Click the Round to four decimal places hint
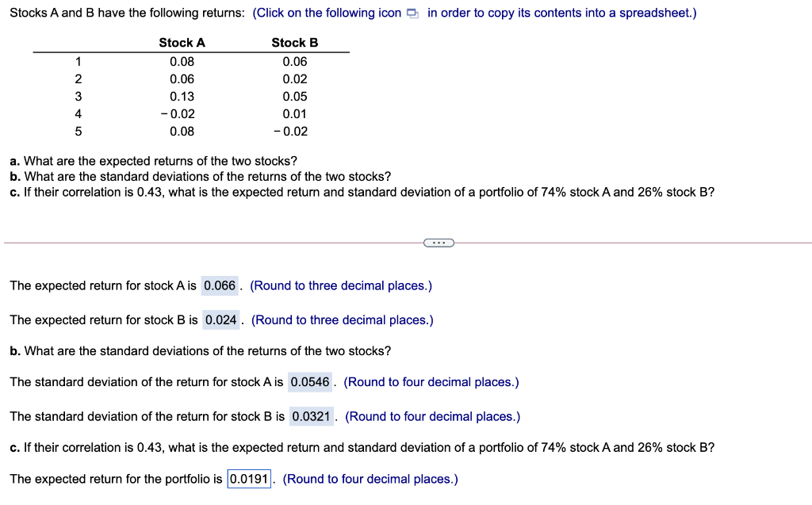Screen dimensions: 812x505 pos(431,381)
